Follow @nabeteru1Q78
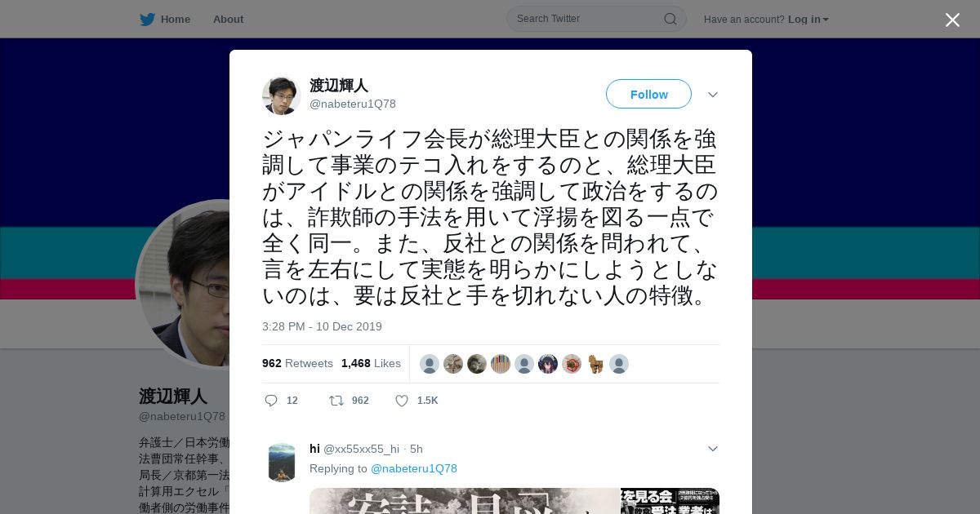The width and height of the screenshot is (980, 514). tap(648, 95)
